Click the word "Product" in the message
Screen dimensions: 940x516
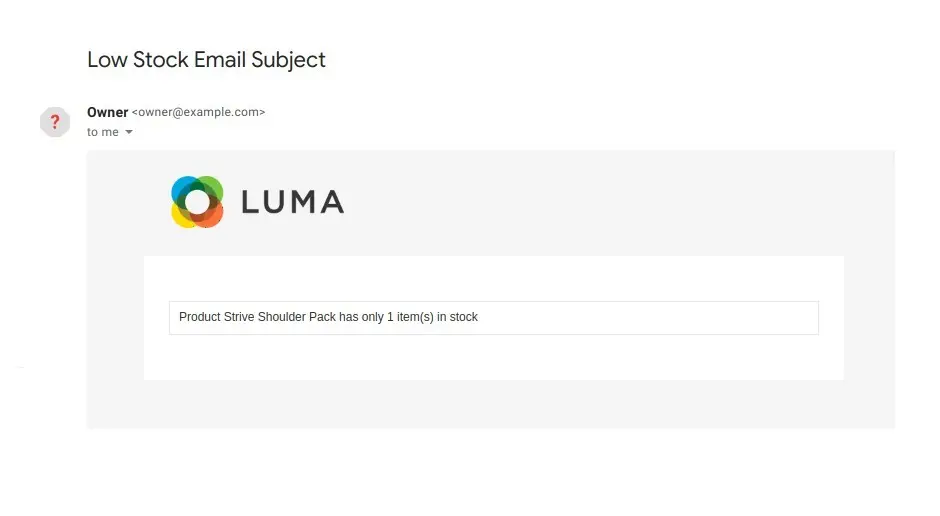point(200,317)
